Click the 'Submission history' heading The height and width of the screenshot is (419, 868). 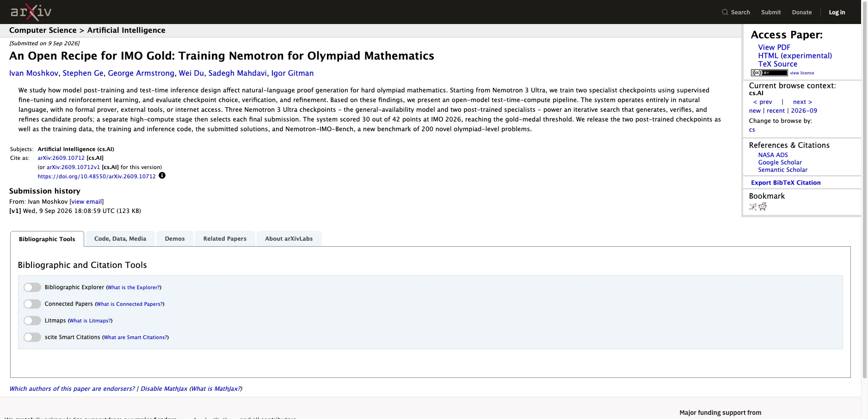coord(45,191)
